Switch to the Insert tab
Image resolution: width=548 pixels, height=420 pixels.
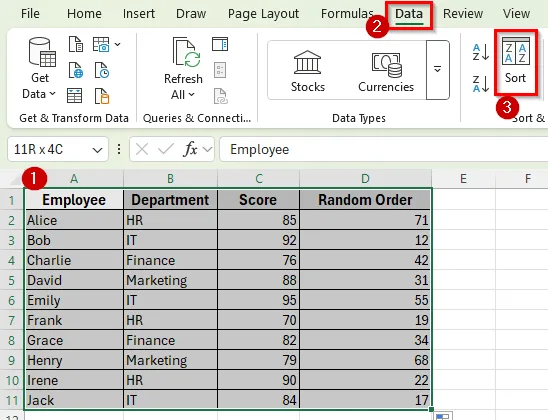[139, 14]
